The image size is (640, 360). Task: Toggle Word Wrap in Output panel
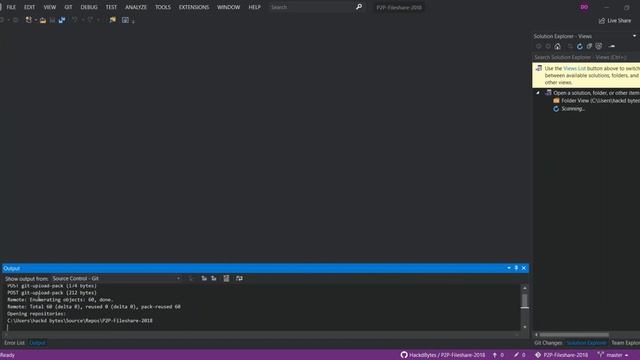(x=239, y=278)
